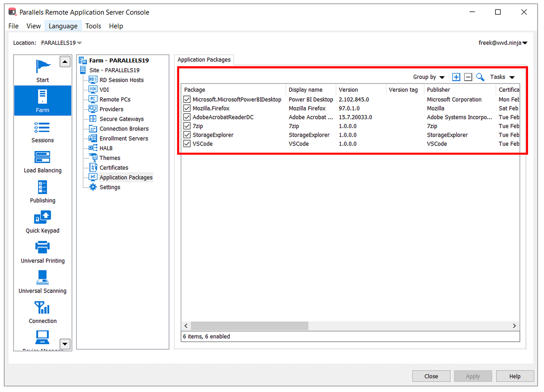Viewport: 544px width, 392px height.
Task: Click the Remote PCs icon
Action: [x=93, y=99]
